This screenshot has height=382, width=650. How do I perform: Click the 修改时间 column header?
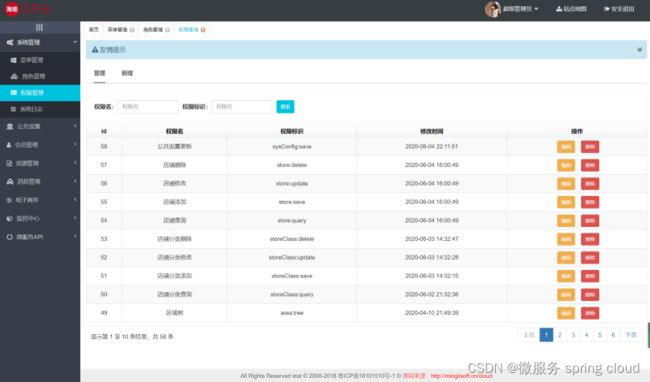[432, 131]
